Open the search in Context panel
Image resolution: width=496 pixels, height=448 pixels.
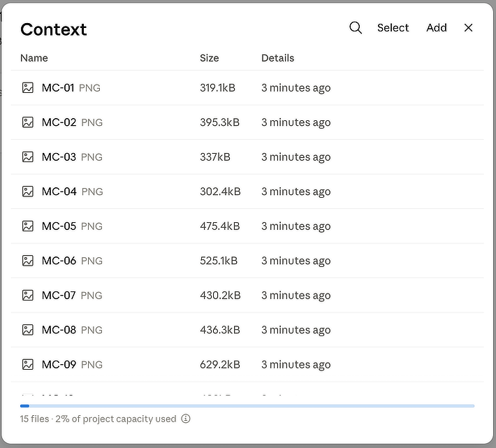pos(356,28)
